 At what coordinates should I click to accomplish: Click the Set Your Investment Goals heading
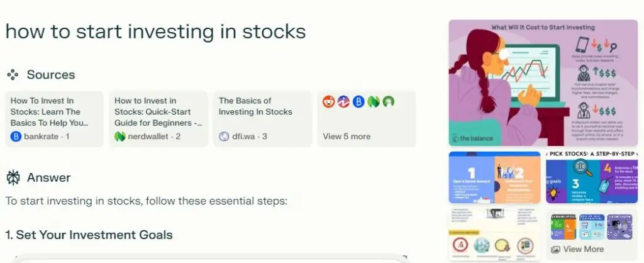pyautogui.click(x=89, y=235)
